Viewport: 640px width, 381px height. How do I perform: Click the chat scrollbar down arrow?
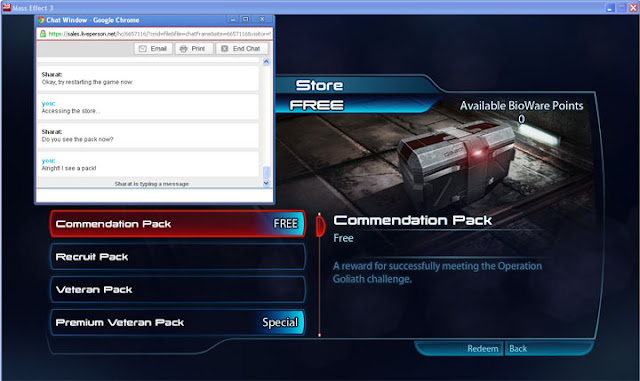(x=266, y=183)
